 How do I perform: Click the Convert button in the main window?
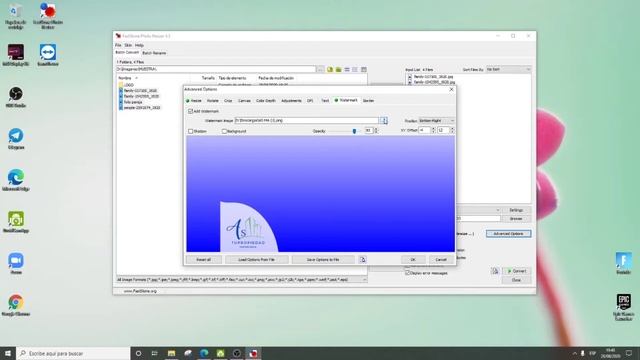516,271
